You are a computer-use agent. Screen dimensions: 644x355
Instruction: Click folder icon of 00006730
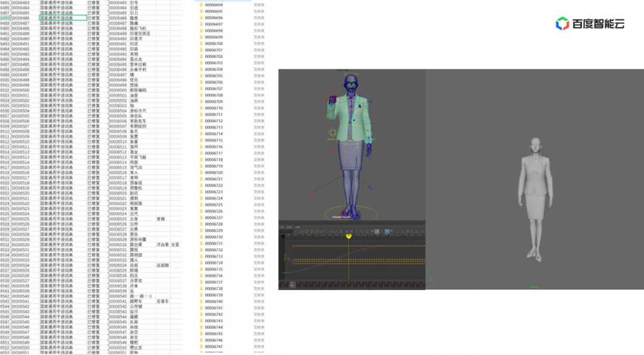[x=202, y=237]
